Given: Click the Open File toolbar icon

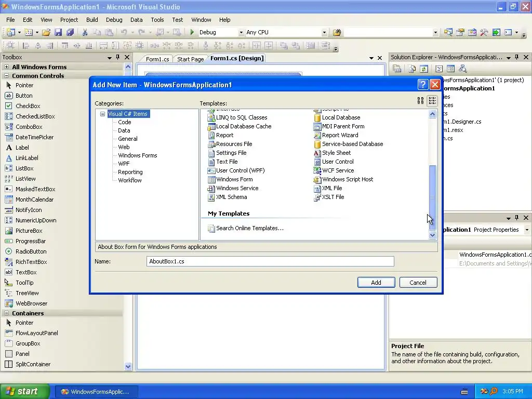Looking at the screenshot, I should [x=46, y=33].
